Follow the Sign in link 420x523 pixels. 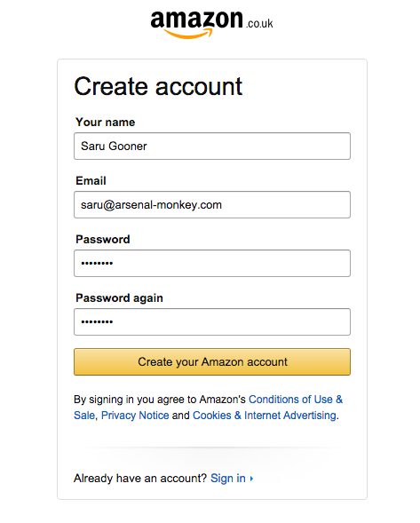coord(228,479)
